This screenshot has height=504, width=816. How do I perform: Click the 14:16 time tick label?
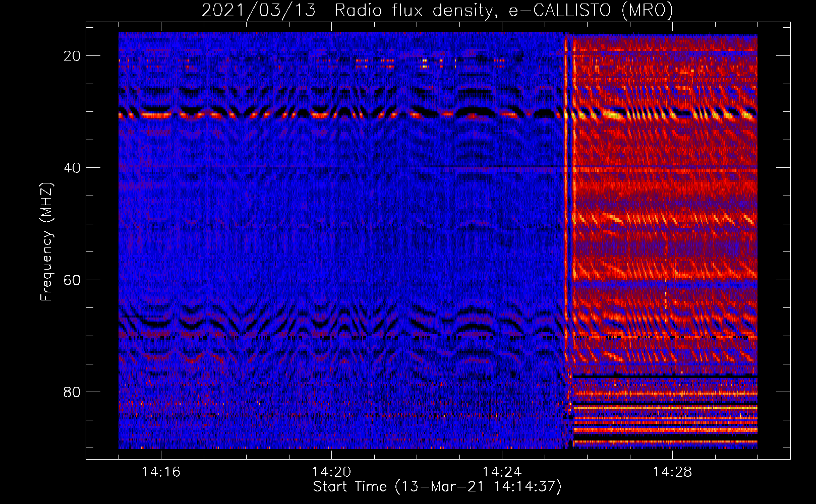[x=161, y=472]
